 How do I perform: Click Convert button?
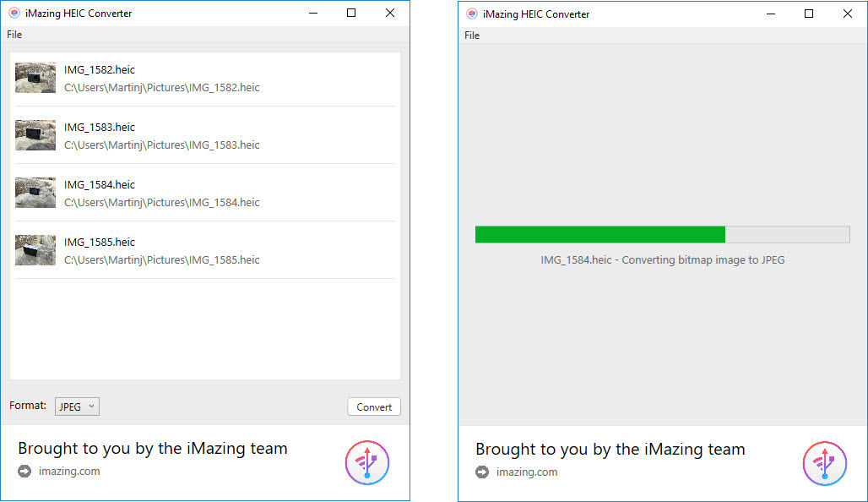pyautogui.click(x=374, y=407)
